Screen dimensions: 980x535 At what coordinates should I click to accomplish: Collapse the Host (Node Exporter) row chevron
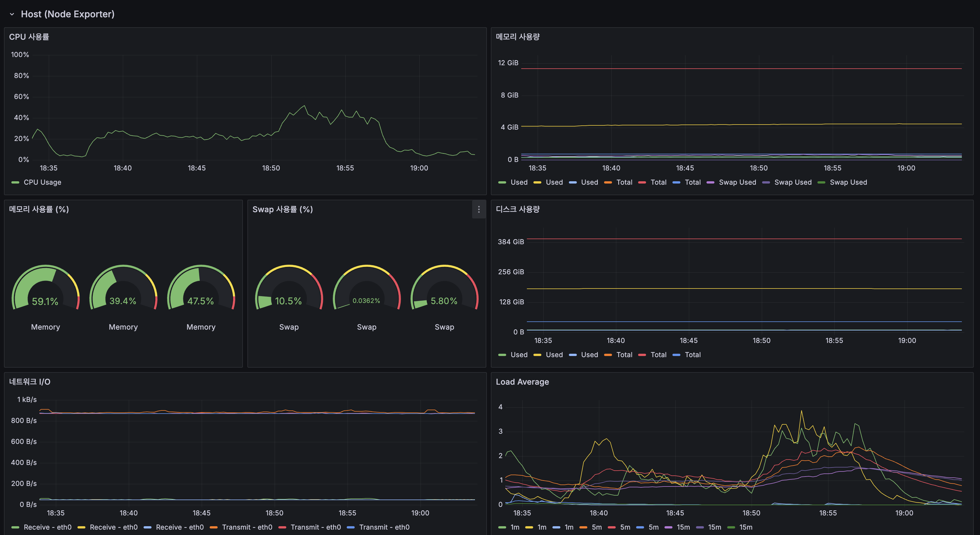[x=12, y=14]
